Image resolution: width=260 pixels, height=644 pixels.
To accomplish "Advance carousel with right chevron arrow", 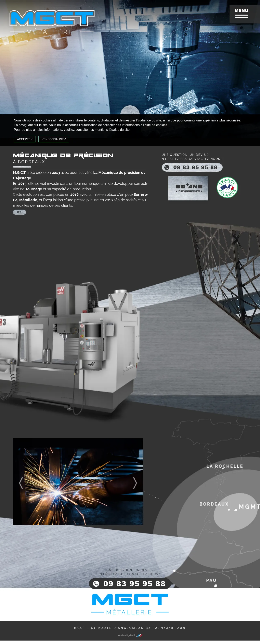I will click(x=135, y=483).
